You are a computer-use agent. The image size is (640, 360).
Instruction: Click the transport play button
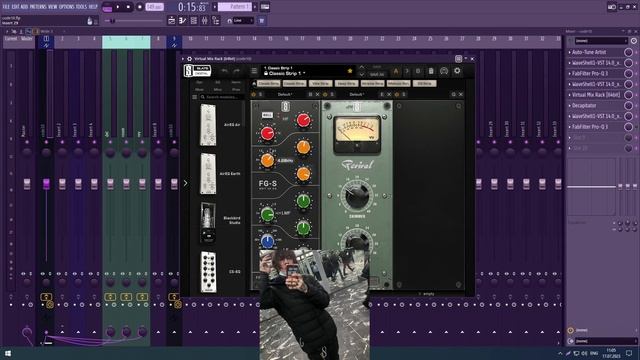(x=118, y=7)
